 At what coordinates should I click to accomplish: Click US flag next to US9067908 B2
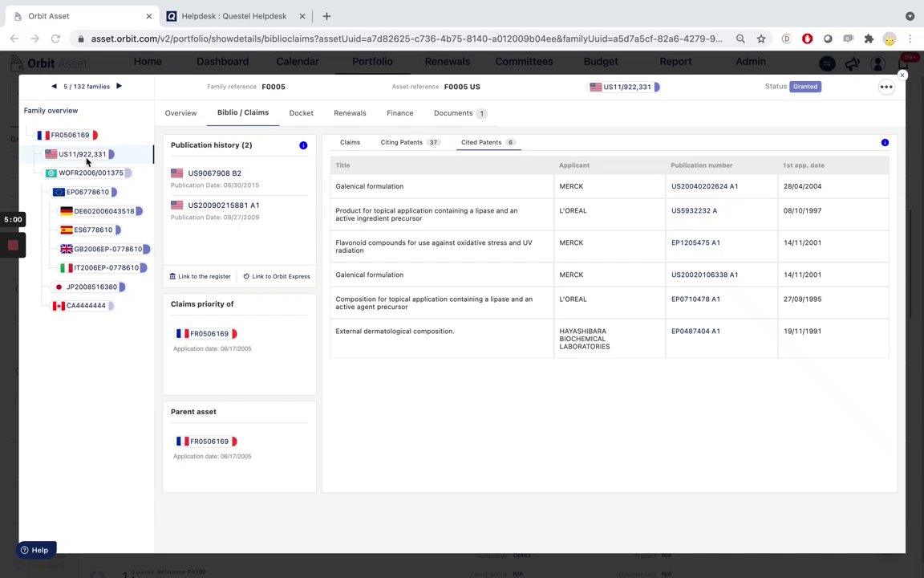[x=176, y=173]
